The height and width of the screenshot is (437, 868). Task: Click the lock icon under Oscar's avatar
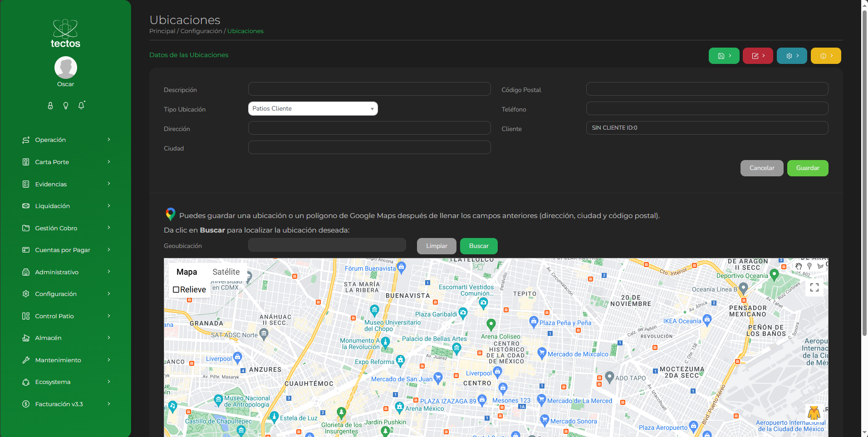(x=50, y=106)
